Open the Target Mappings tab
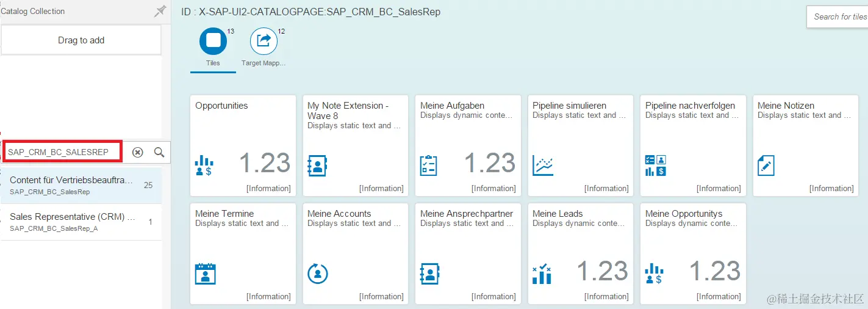Image resolution: width=868 pixels, height=309 pixels. click(264, 42)
